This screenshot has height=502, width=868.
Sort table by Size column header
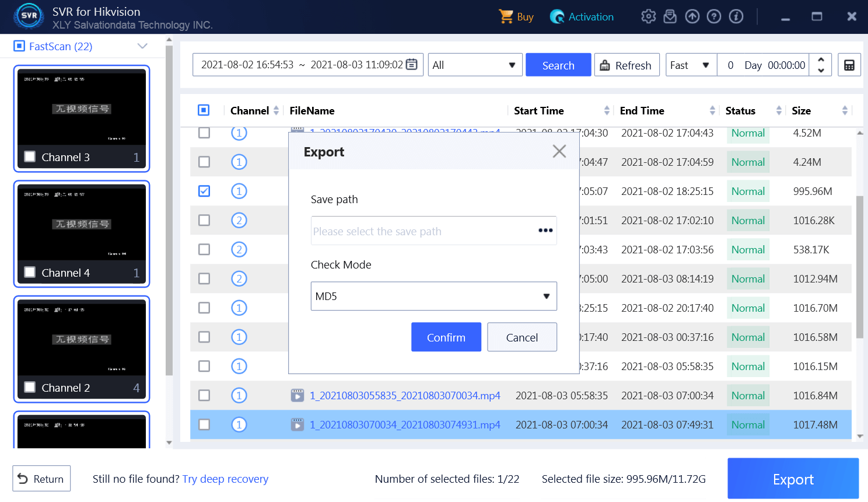coord(801,111)
